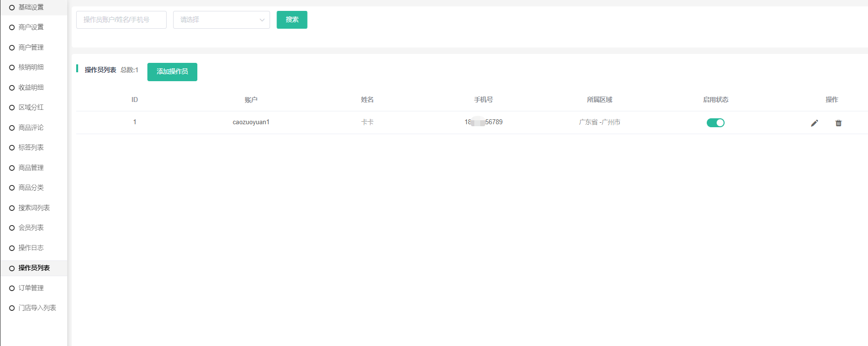
Task: Open 收益明细 sidebar entry
Action: pos(31,88)
